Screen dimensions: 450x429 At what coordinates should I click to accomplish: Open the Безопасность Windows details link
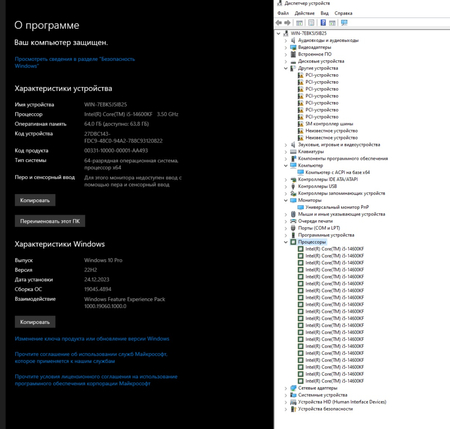pyautogui.click(x=75, y=62)
